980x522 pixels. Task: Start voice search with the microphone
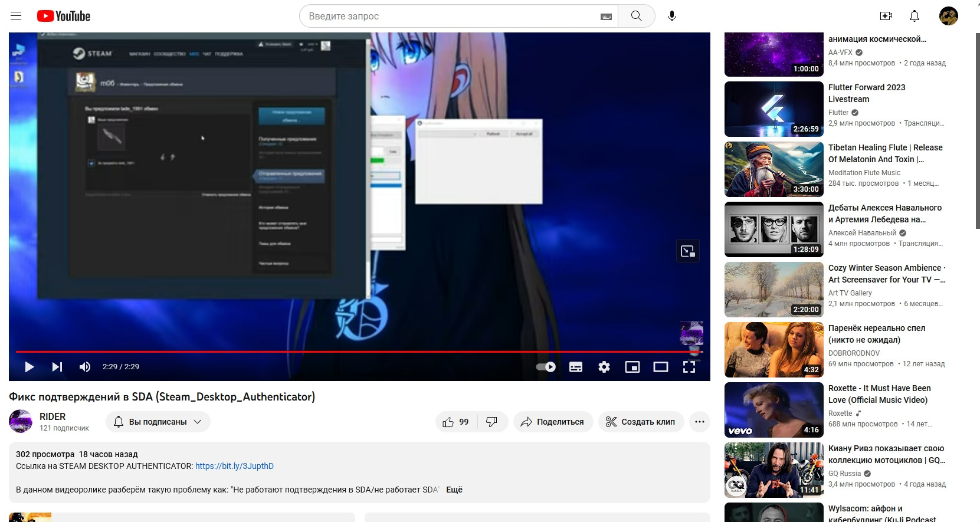pos(671,16)
